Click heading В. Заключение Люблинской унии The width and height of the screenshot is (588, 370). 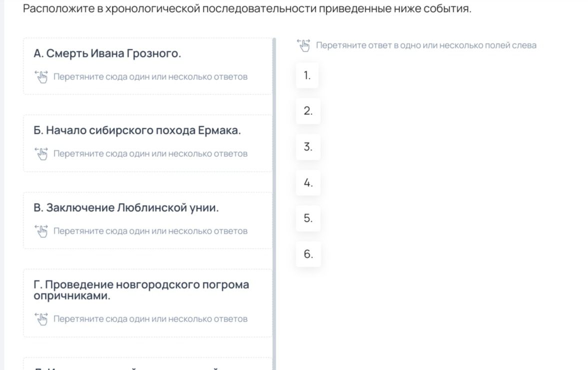click(x=126, y=208)
